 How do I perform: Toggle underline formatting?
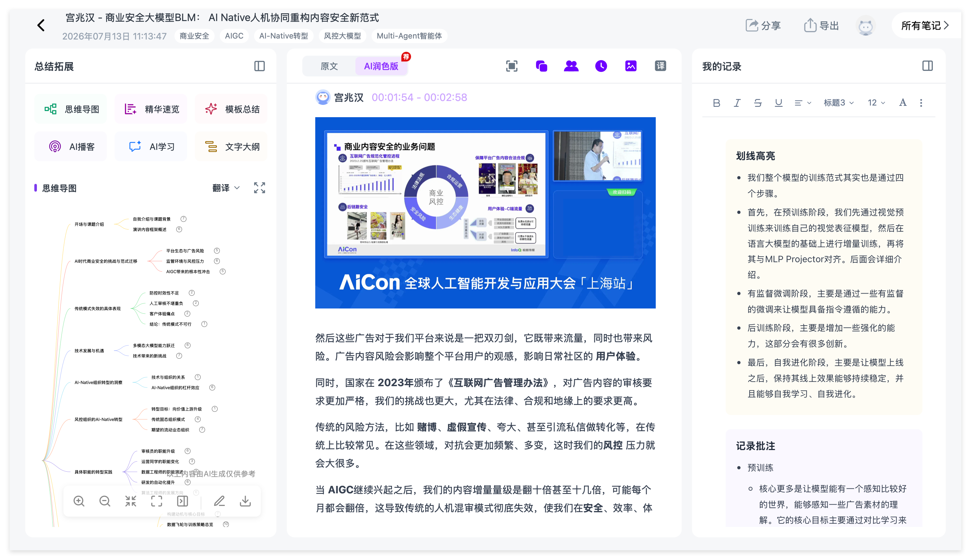pyautogui.click(x=779, y=103)
